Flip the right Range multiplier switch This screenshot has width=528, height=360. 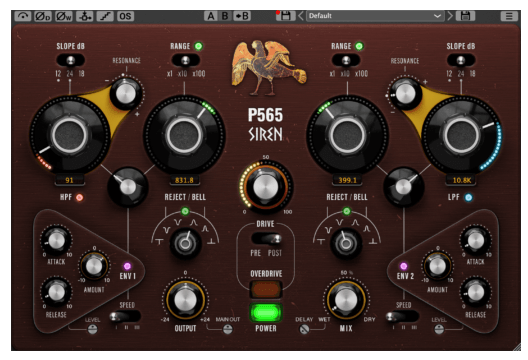click(x=346, y=60)
